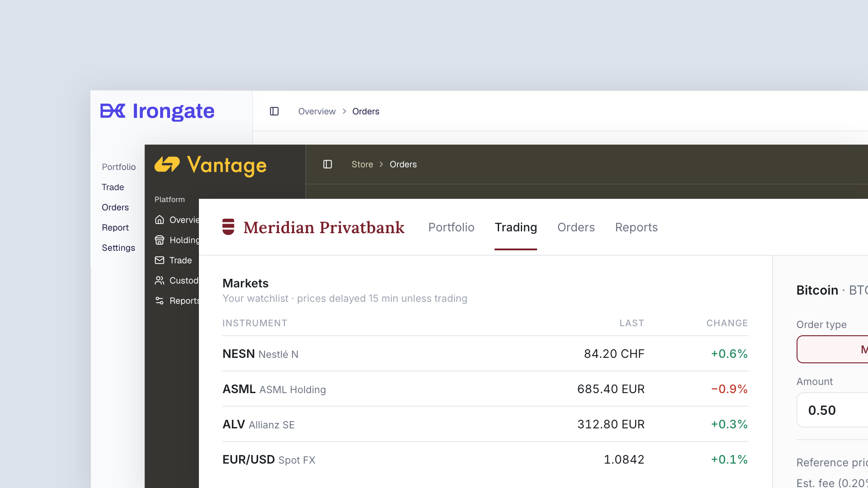
Task: Click the 685.40 EUR last price
Action: (x=611, y=389)
